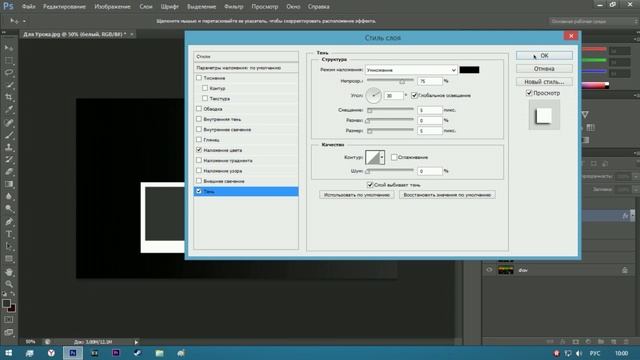Screen dimensions: 640x360
Task: Select the Crop tool
Action: 9,97
